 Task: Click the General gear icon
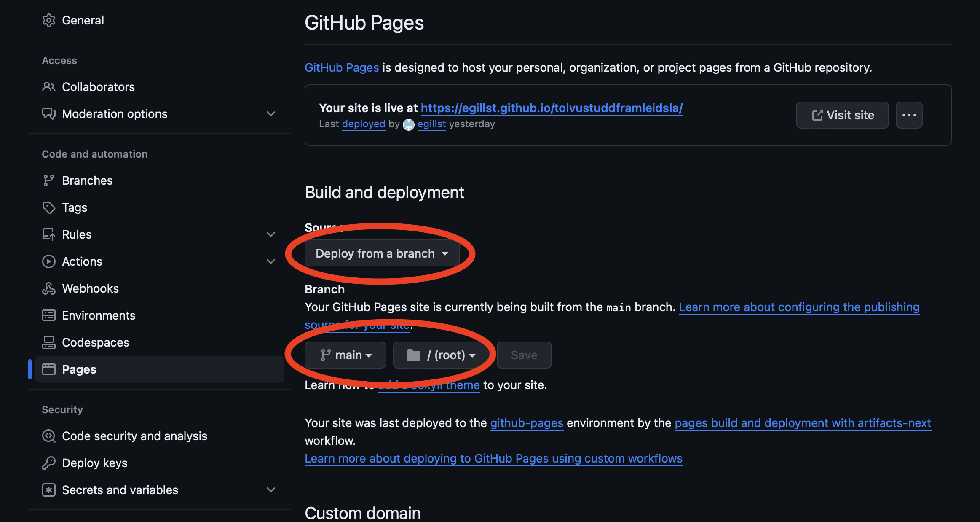pyautogui.click(x=49, y=20)
